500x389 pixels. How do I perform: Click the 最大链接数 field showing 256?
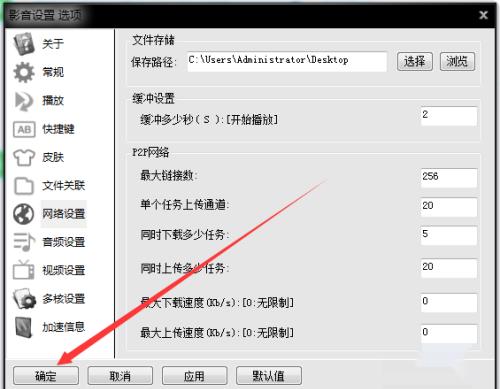[x=449, y=178]
